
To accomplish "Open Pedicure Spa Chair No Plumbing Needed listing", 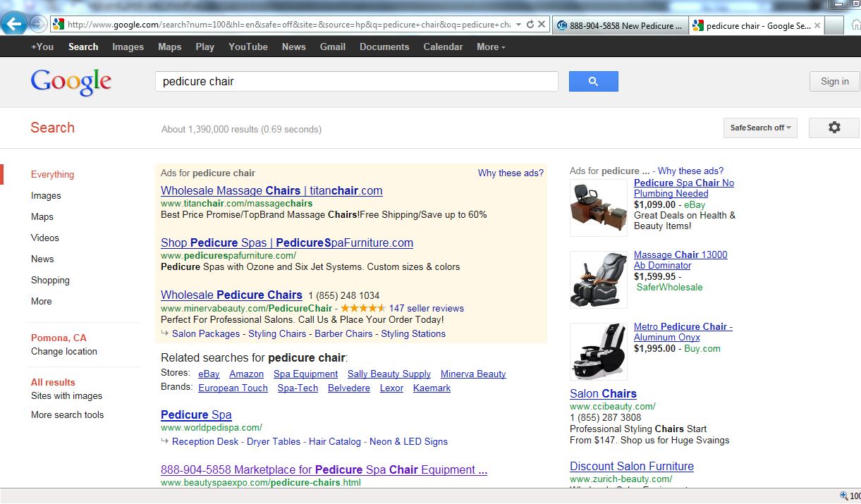I will (x=684, y=188).
